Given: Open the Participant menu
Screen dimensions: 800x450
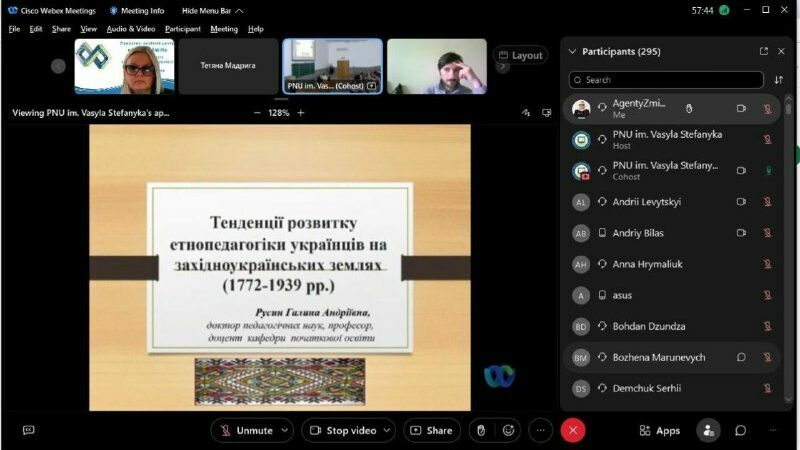Looking at the screenshot, I should click(x=183, y=29).
